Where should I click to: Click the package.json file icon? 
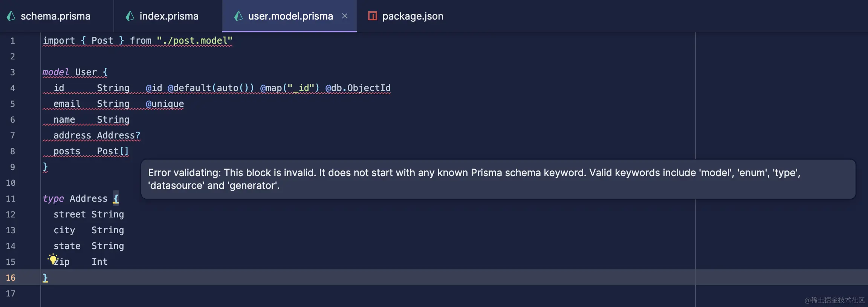[372, 16]
